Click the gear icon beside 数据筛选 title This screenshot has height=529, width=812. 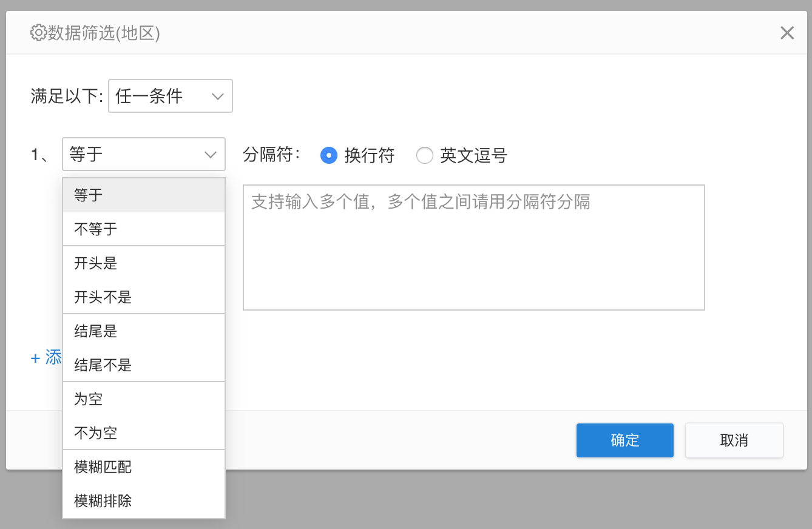[x=38, y=33]
